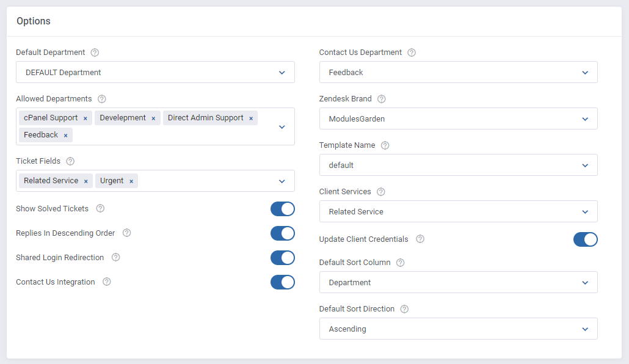Viewport: 629px width, 364px height.
Task: Open help tooltip for Client Services
Action: (x=381, y=192)
